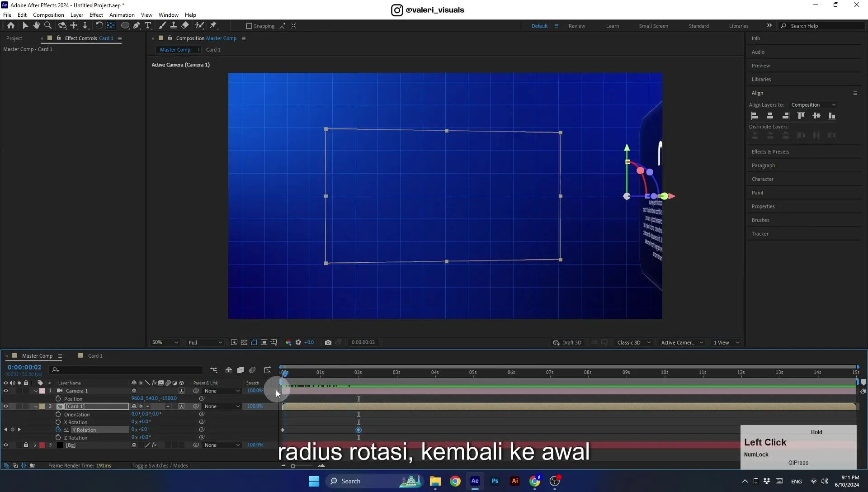Toggle the Position stopwatch for Camera 1

pos(58,398)
